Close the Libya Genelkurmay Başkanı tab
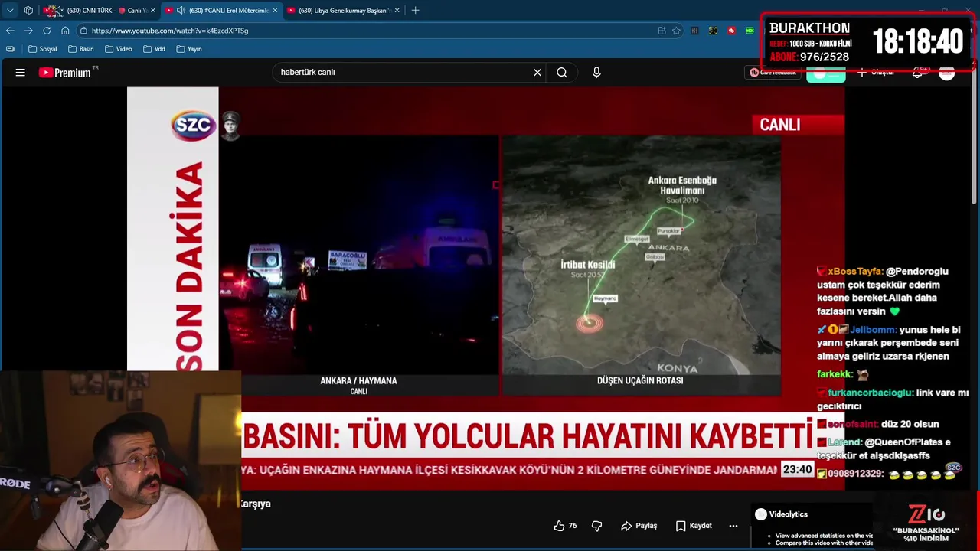Image resolution: width=980 pixels, height=551 pixels. pyautogui.click(x=397, y=11)
